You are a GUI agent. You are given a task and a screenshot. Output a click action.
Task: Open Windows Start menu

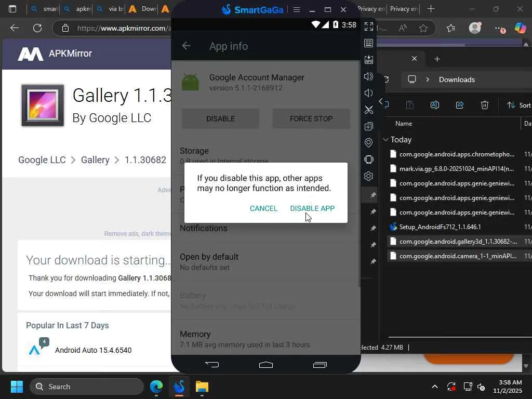click(x=17, y=387)
